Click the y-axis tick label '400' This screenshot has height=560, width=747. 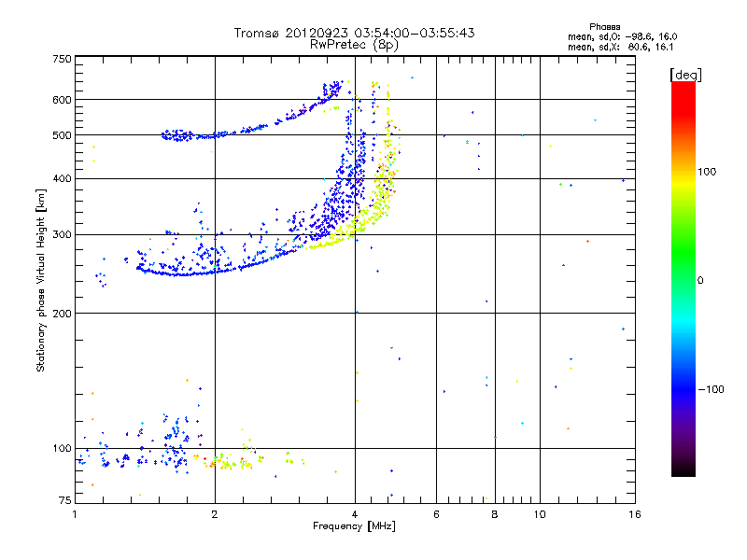(x=62, y=178)
